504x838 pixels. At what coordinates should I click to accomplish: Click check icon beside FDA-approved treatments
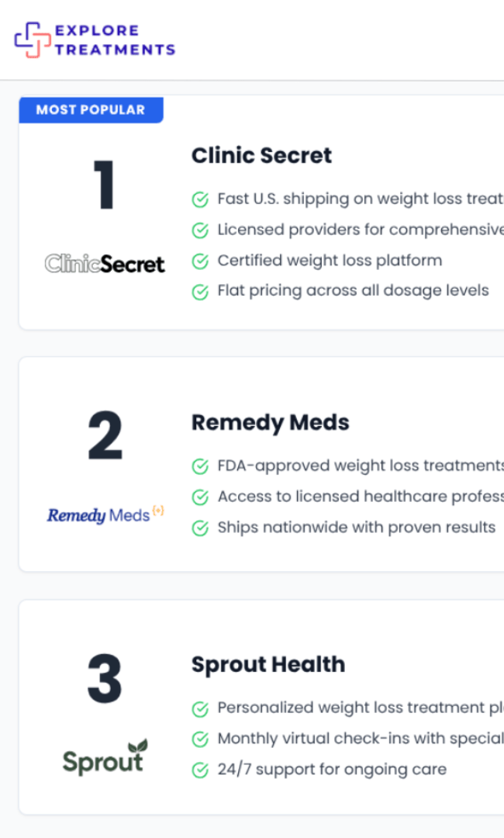(200, 466)
